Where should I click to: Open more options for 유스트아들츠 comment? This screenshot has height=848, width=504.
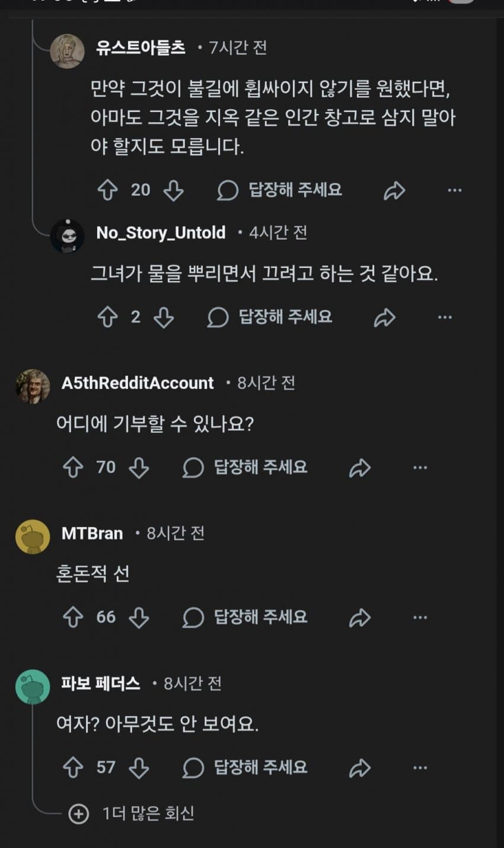454,190
